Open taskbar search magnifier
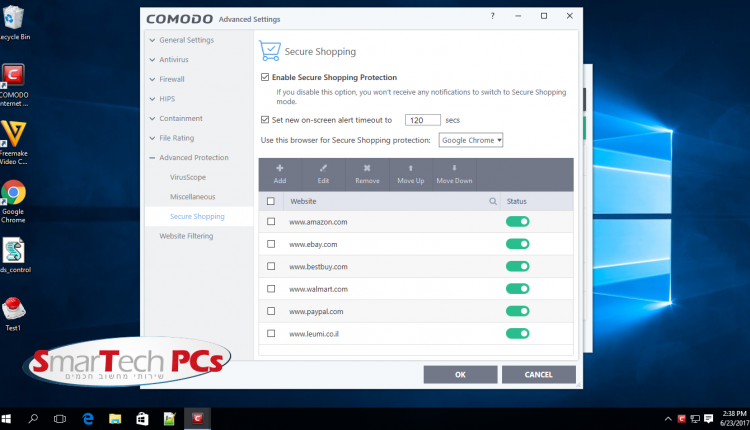Image resolution: width=750 pixels, height=430 pixels. [33, 419]
